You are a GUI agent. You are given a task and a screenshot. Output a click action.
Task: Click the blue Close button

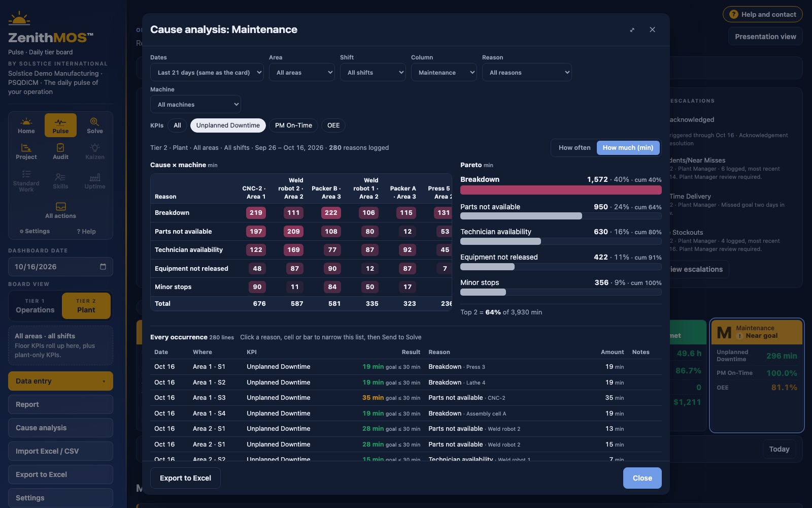(642, 478)
